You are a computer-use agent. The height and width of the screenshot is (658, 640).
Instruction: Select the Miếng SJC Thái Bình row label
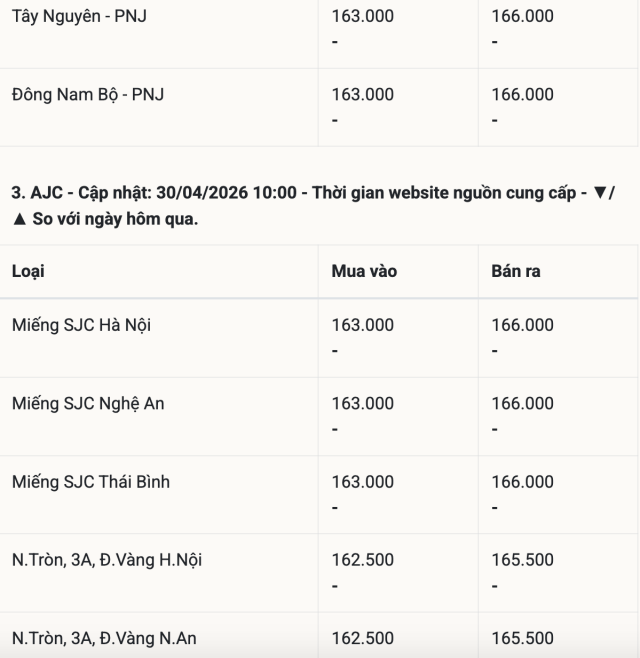coord(91,482)
